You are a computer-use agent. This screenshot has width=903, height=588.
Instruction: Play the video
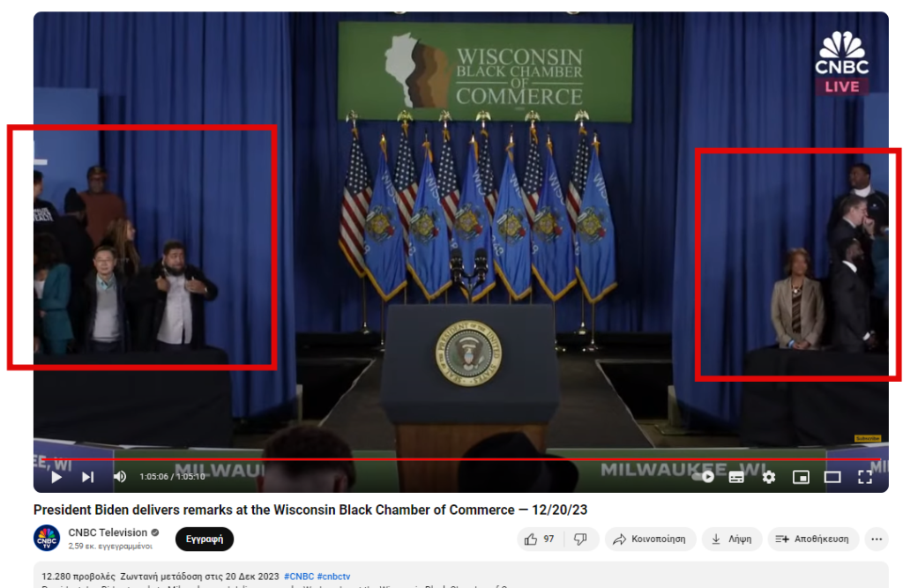pyautogui.click(x=56, y=477)
